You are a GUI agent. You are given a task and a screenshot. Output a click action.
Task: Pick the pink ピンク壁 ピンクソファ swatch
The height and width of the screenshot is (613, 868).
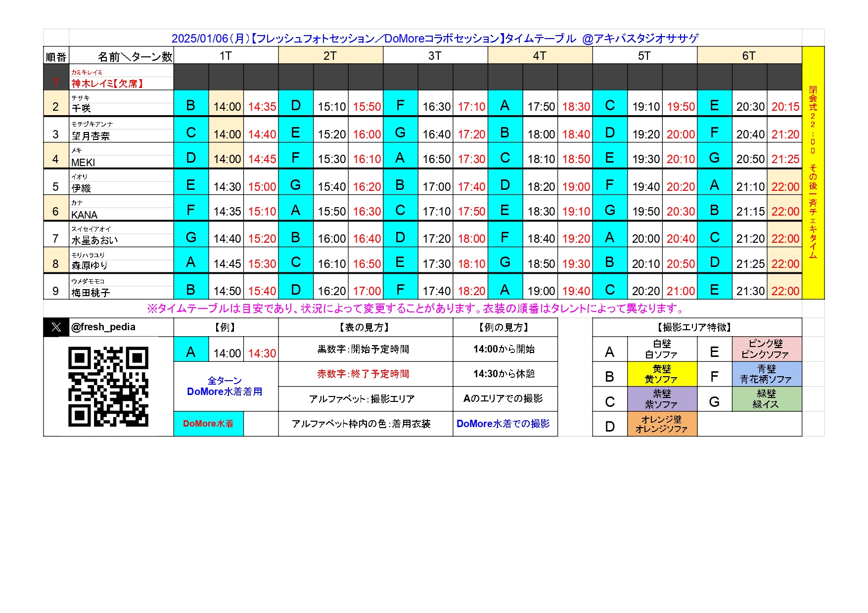766,349
